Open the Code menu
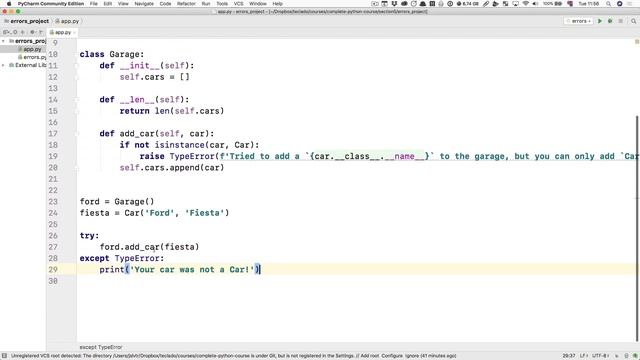The image size is (640, 360). pos(165,3)
